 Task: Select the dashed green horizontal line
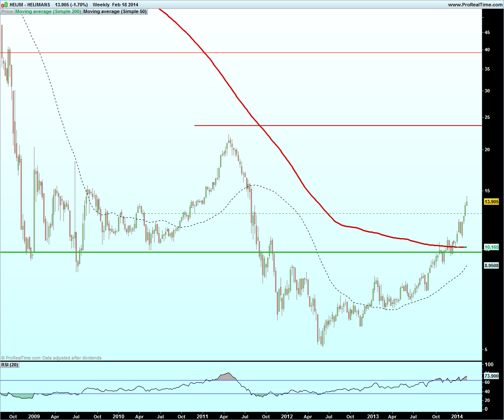(x=312, y=213)
